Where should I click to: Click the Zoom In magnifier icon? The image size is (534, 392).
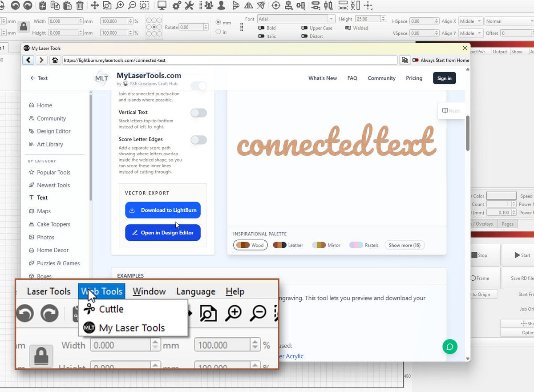(120, 5)
